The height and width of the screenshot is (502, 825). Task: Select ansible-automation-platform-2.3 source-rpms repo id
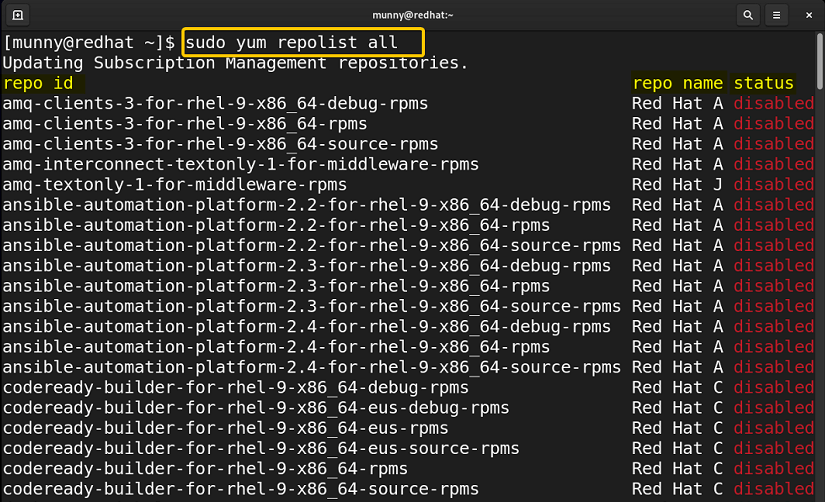coord(311,306)
